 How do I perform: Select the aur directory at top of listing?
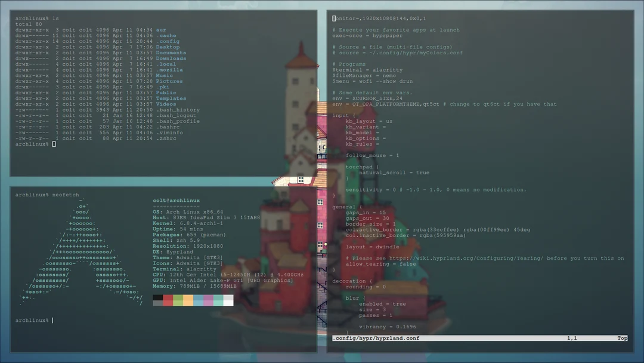(x=161, y=29)
